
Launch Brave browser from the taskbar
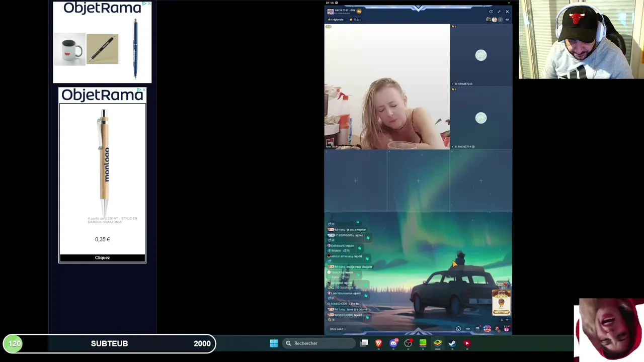379,343
